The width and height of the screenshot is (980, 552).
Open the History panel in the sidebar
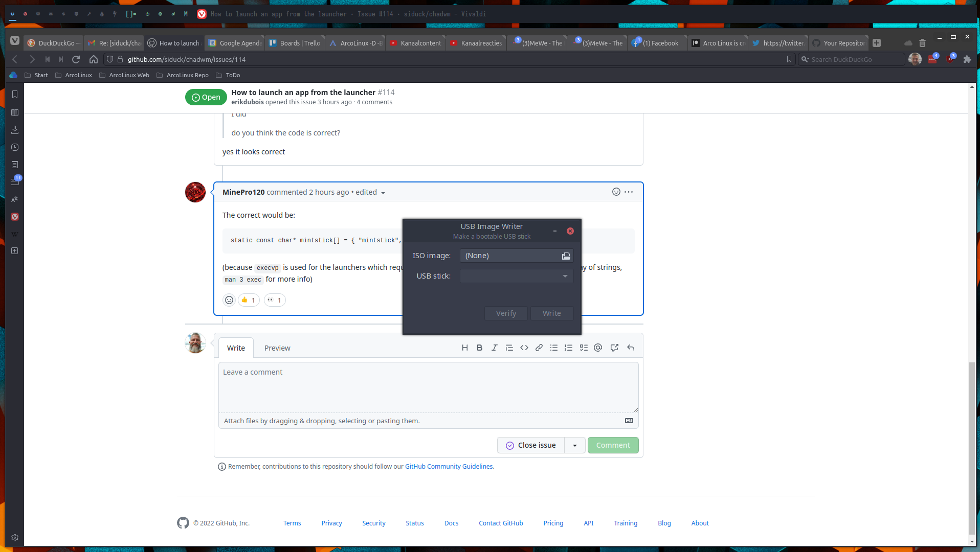click(15, 147)
